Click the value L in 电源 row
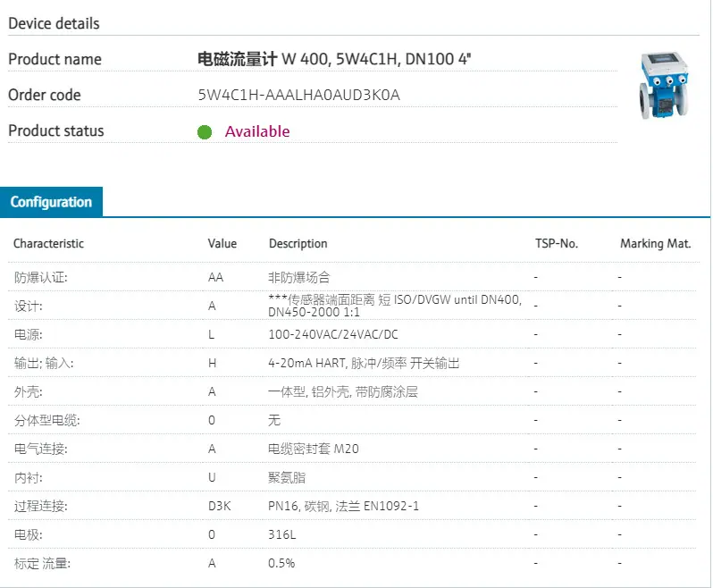The height and width of the screenshot is (588, 713). 212,335
